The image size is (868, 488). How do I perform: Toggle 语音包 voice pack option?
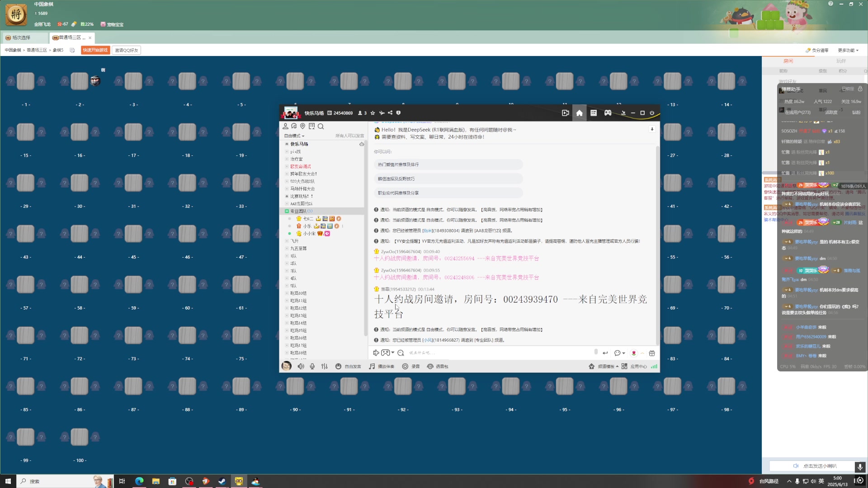[438, 366]
